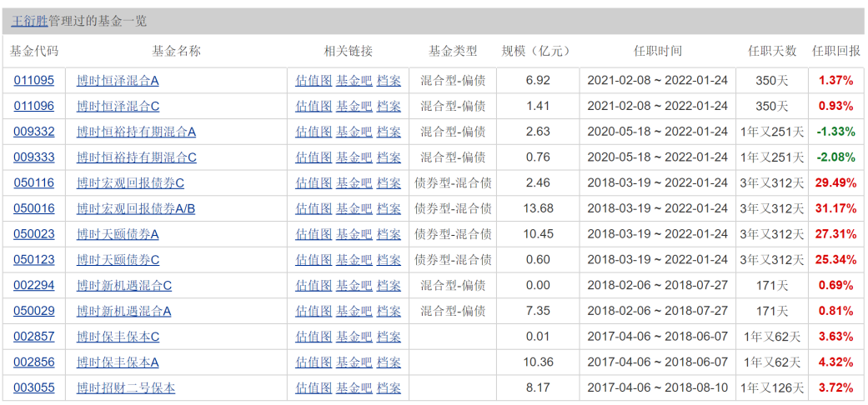Open 基金吧 for 博时宏观回报债券A/B
The width and height of the screenshot is (868, 405).
click(x=354, y=208)
